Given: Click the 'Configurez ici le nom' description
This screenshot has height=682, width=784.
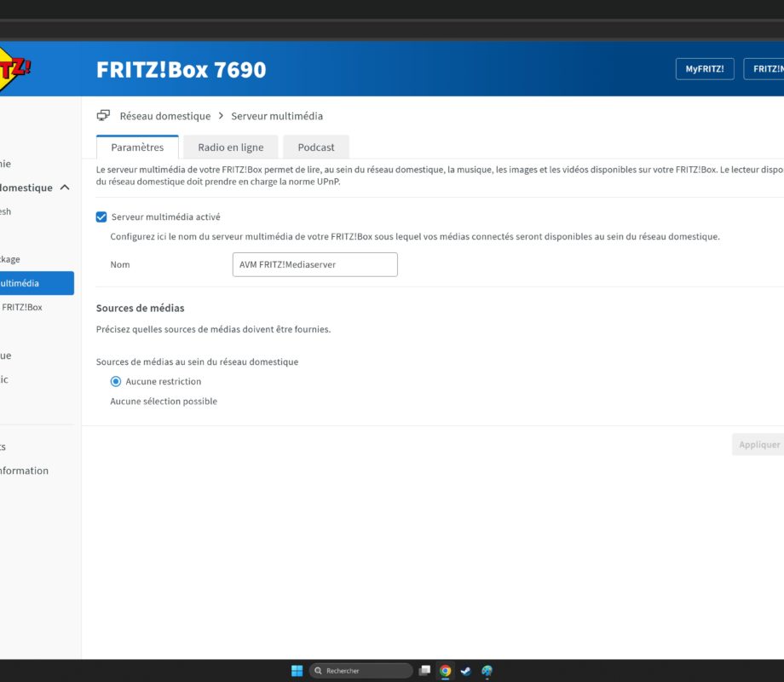Looking at the screenshot, I should pyautogui.click(x=415, y=236).
